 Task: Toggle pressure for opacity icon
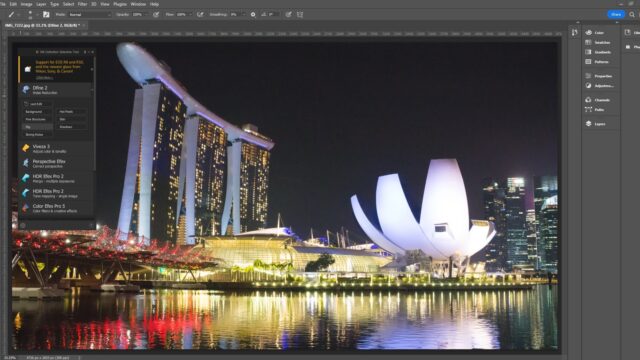(x=156, y=14)
